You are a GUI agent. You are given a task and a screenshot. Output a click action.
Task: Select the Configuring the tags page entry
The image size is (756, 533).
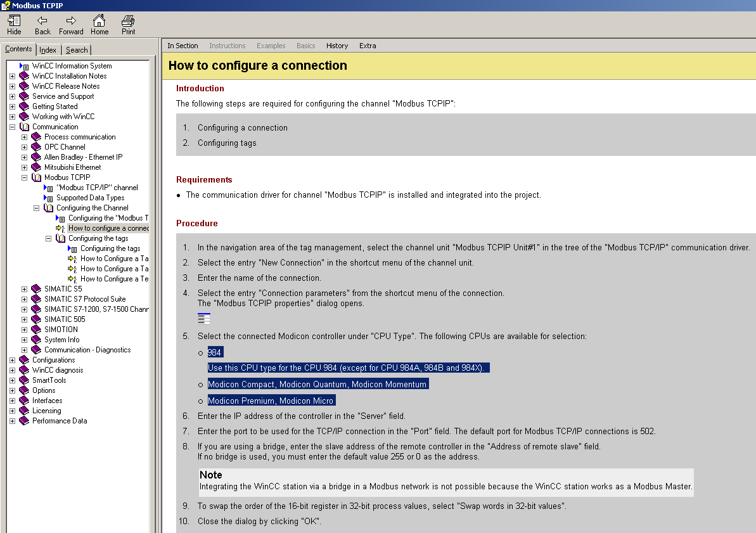tap(110, 248)
